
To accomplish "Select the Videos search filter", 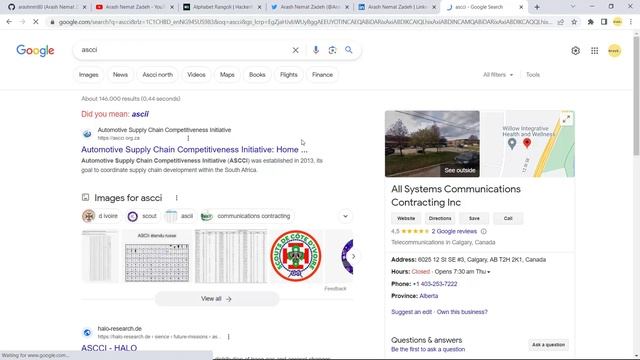I will tap(196, 75).
